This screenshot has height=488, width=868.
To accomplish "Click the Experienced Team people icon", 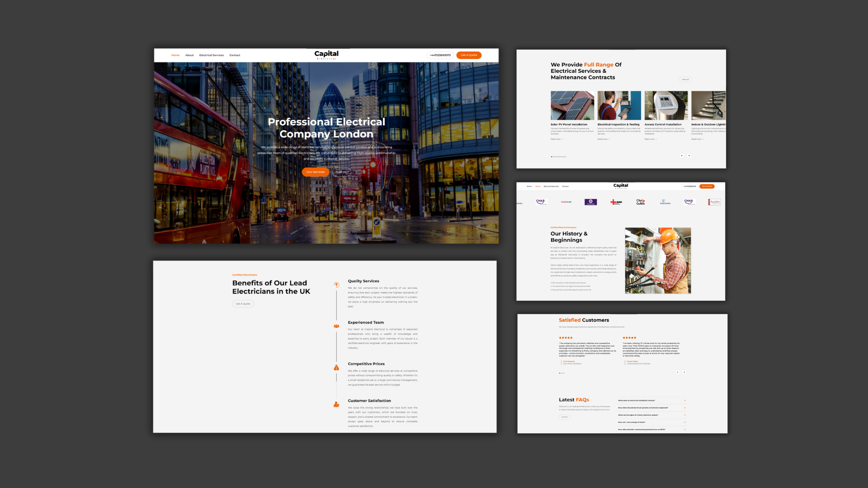I will pos(336,326).
